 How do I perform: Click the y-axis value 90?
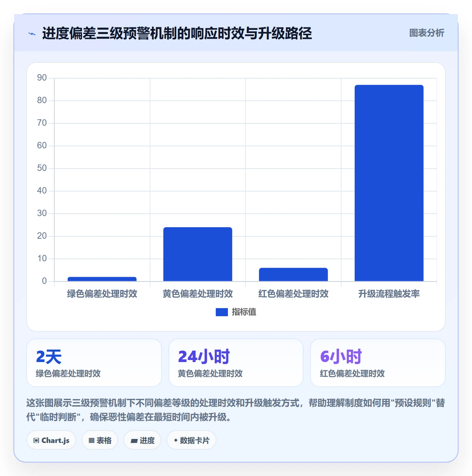pos(42,78)
